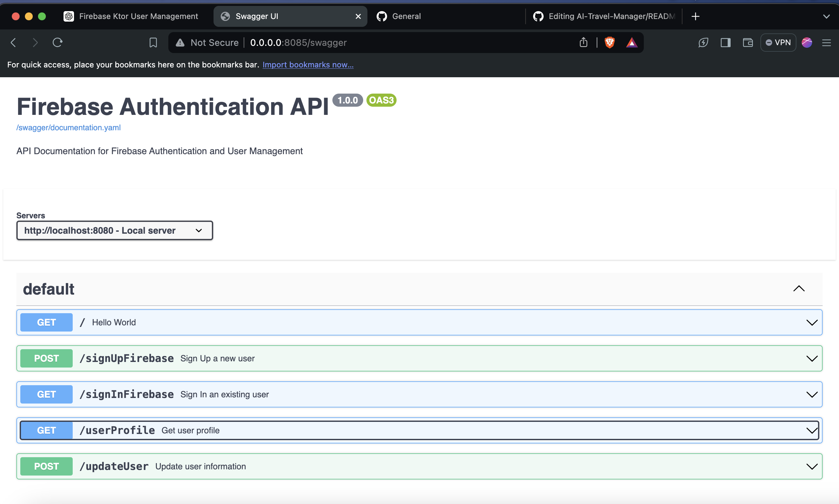Viewport: 839px width, 504px height.
Task: Toggle the VPN button
Action: point(778,43)
